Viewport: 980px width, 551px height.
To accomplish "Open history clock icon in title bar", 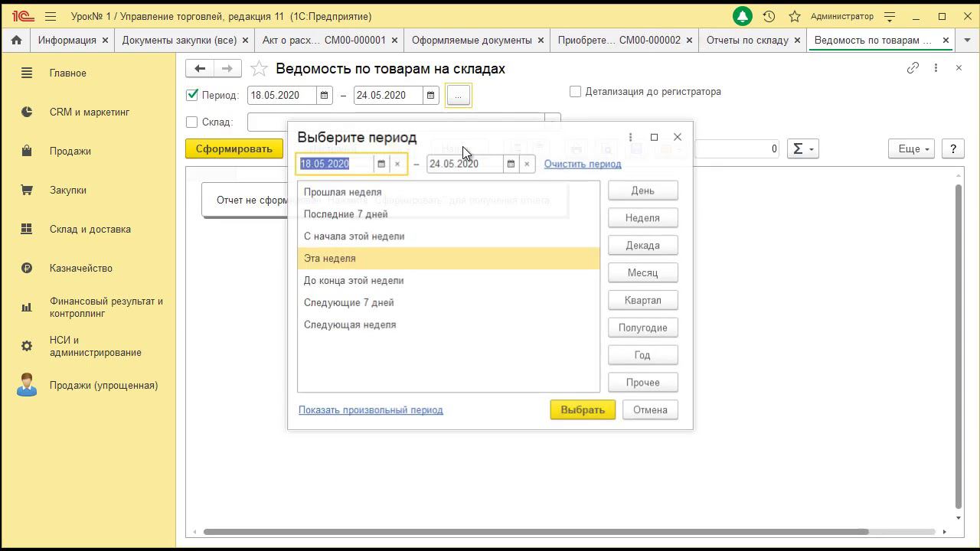I will click(x=769, y=16).
